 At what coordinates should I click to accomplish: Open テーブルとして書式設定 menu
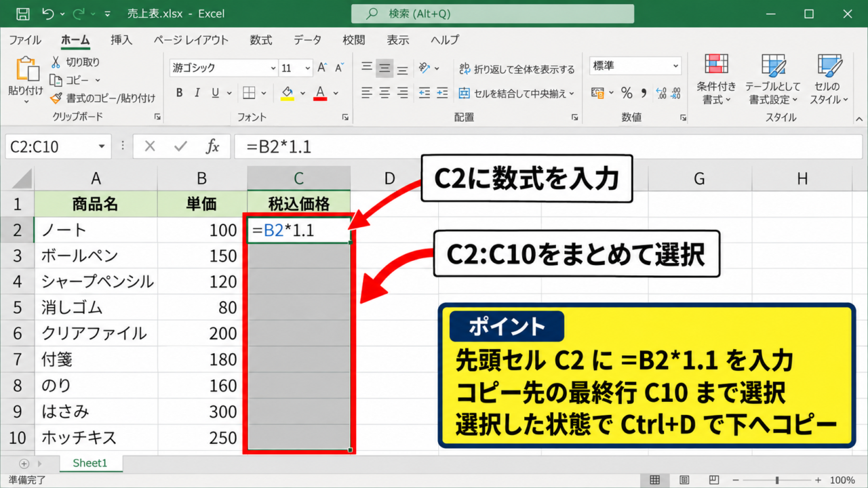point(772,79)
